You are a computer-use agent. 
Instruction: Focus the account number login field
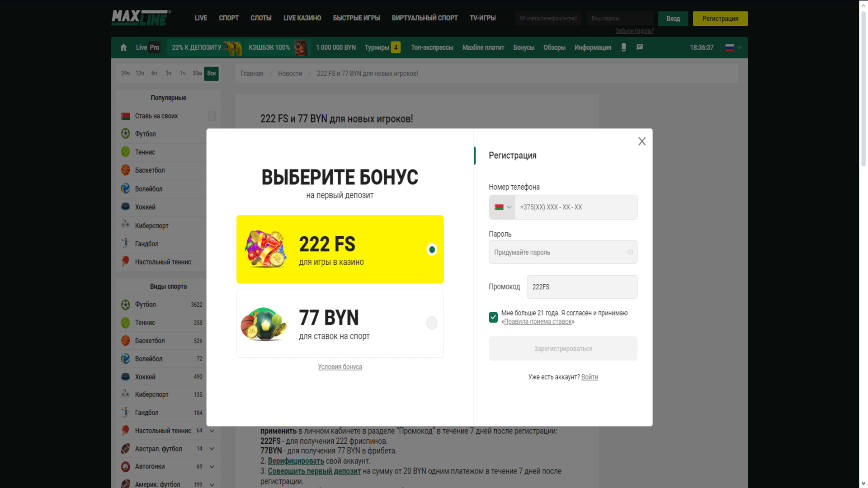pos(548,19)
